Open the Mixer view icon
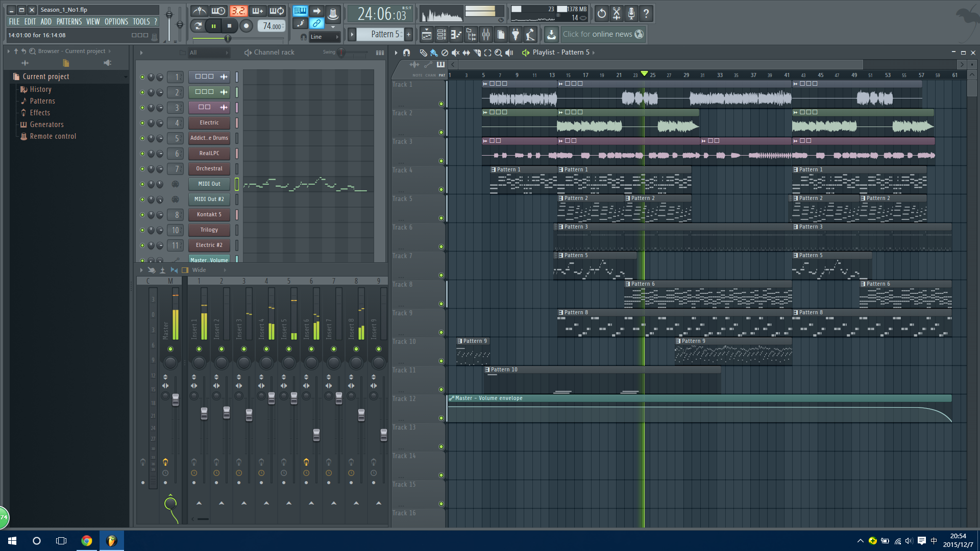Image resolution: width=980 pixels, height=551 pixels. tap(486, 35)
